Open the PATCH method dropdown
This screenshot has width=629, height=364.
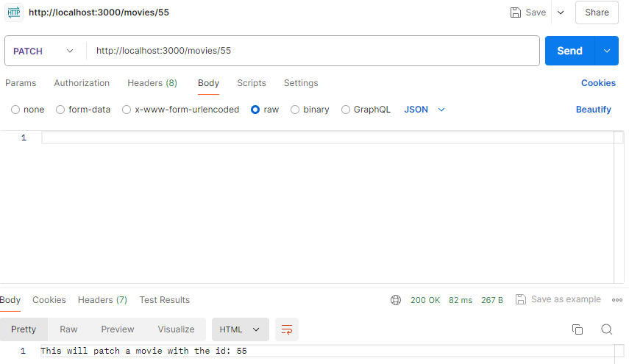point(43,51)
